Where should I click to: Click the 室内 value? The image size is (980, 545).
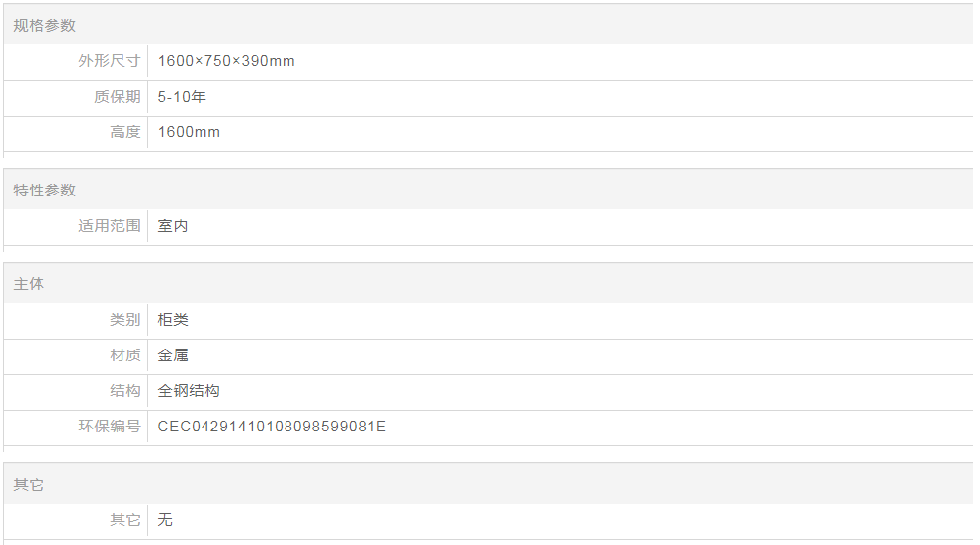[173, 226]
